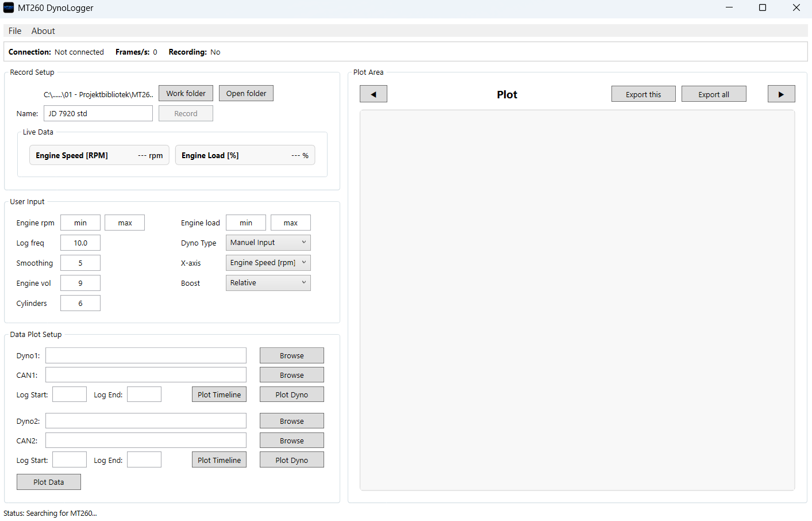
Task: Click the Connection: Not connected status
Action: tap(56, 52)
